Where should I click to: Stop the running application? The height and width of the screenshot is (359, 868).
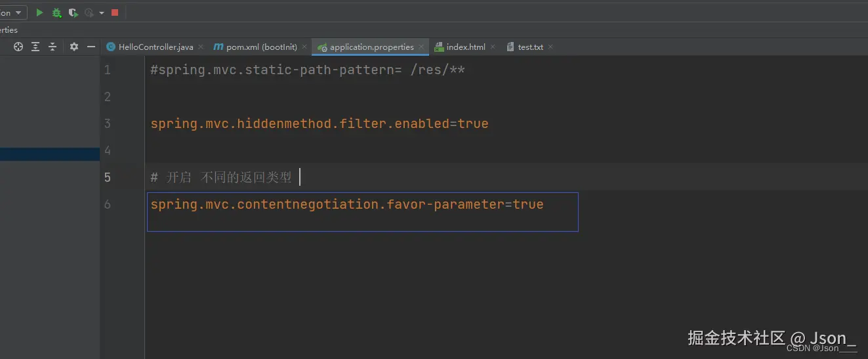[115, 12]
